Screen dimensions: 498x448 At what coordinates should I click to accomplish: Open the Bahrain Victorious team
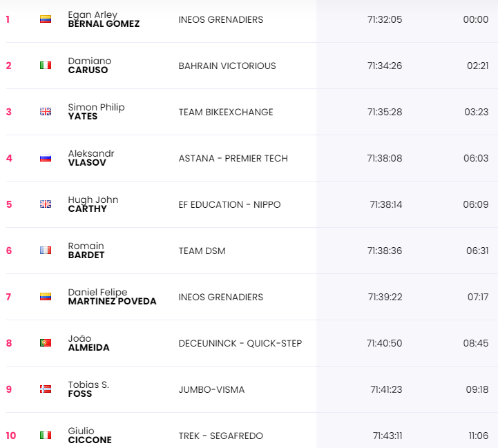(227, 66)
